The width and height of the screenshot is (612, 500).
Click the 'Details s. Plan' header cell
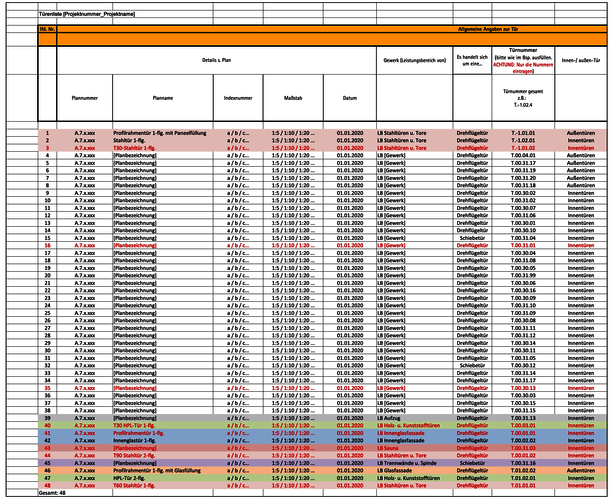pos(216,60)
